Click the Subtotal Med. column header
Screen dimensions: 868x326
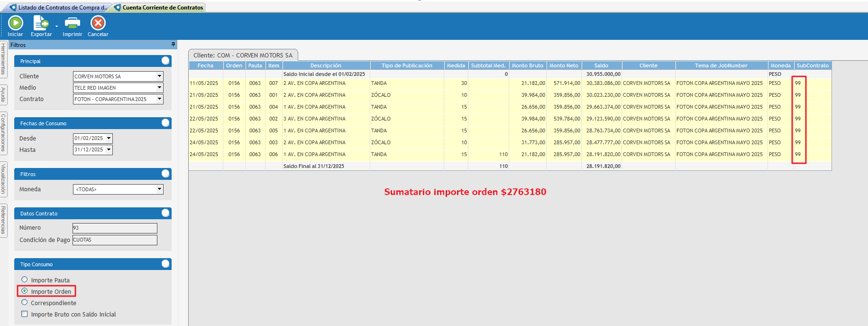tap(488, 65)
